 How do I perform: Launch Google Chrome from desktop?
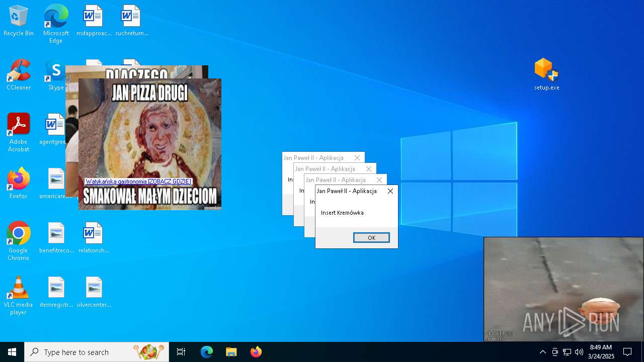click(x=19, y=241)
